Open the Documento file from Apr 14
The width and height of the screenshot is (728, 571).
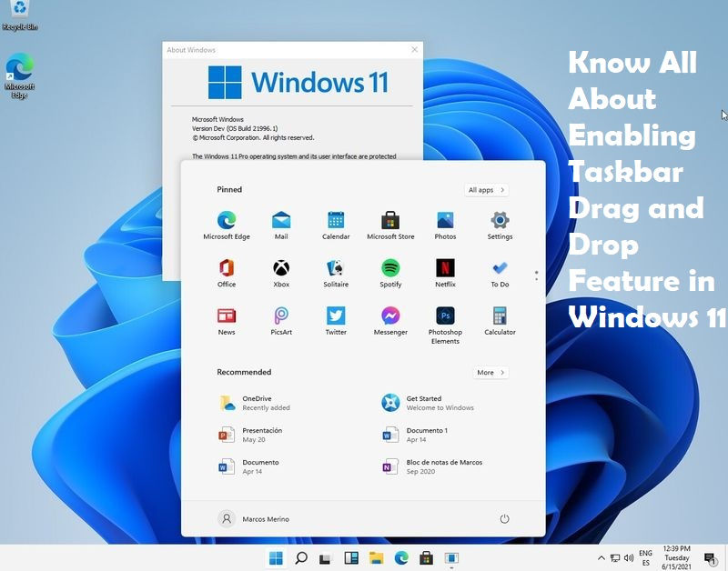coord(248,466)
